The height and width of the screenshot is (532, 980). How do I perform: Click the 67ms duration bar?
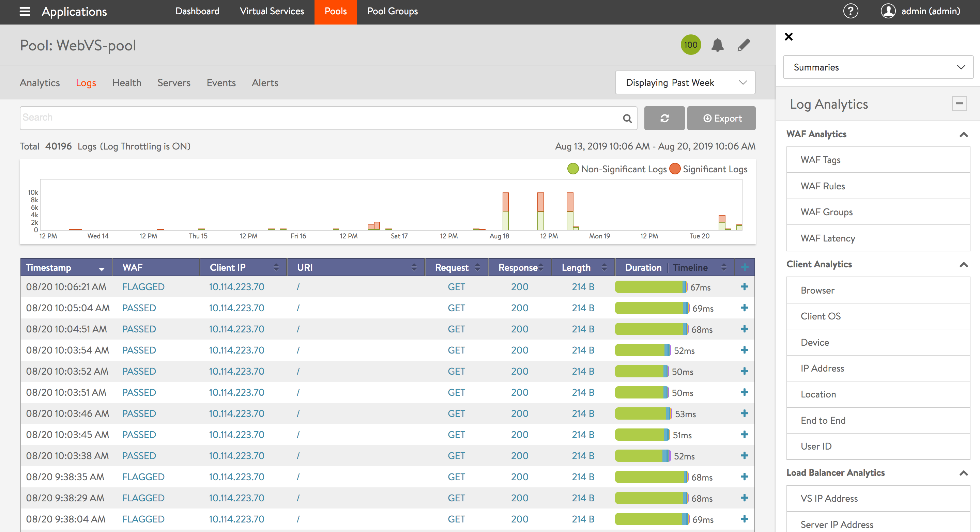pyautogui.click(x=650, y=287)
